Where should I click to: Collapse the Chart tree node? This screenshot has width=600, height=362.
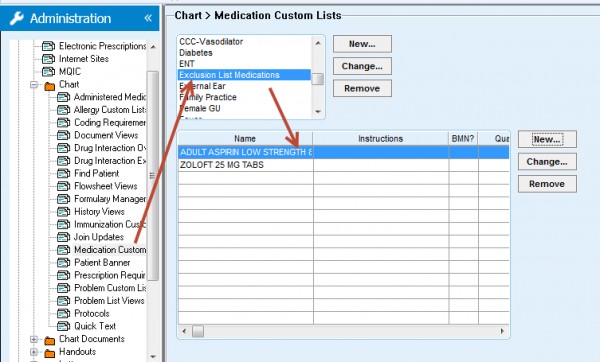click(34, 85)
